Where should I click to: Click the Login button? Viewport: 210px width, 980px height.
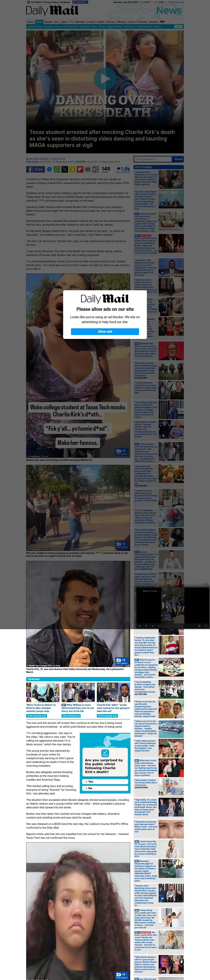pyautogui.click(x=178, y=27)
